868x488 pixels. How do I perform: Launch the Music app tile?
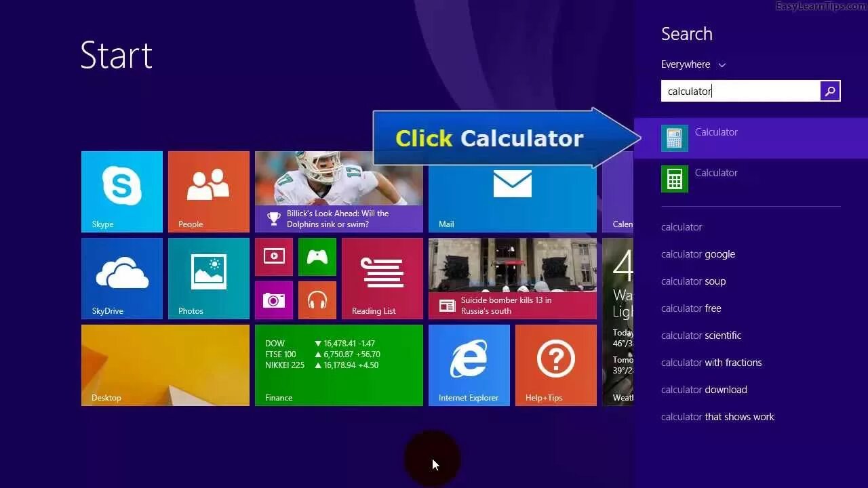(x=317, y=300)
